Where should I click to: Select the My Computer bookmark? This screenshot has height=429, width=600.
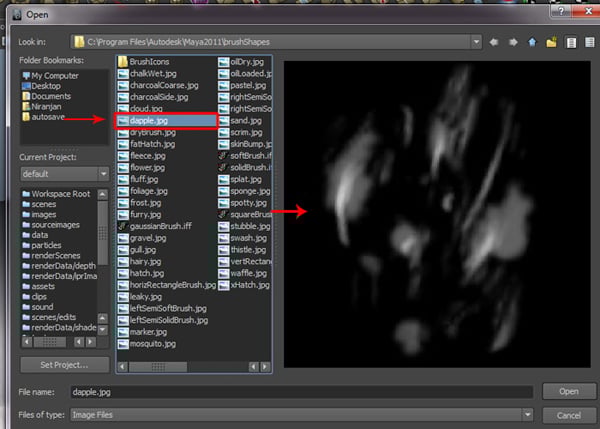[50, 75]
